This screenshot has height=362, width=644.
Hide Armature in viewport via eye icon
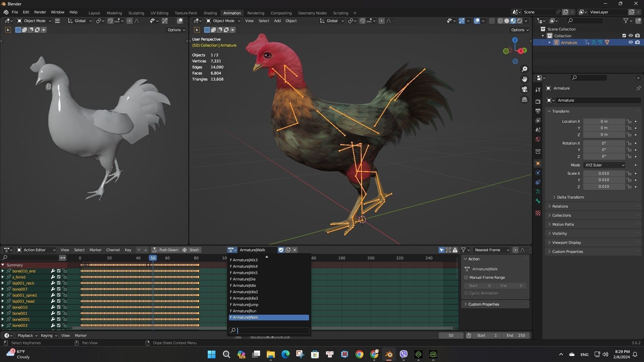(631, 42)
